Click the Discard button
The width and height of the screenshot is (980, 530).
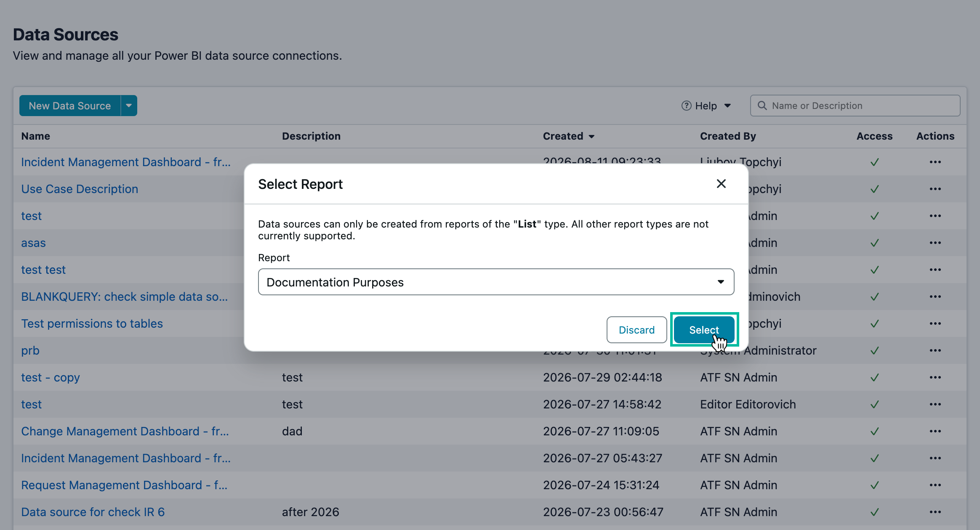pos(636,330)
